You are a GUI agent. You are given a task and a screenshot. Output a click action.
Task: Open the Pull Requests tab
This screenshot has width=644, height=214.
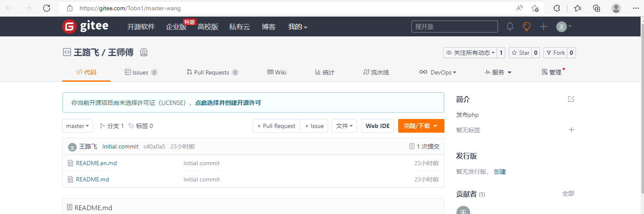click(x=212, y=72)
